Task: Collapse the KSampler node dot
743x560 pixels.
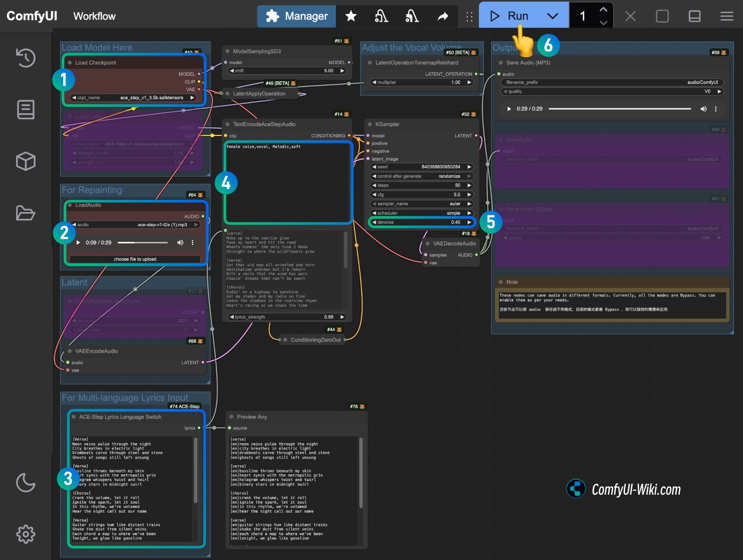Action: click(370, 124)
